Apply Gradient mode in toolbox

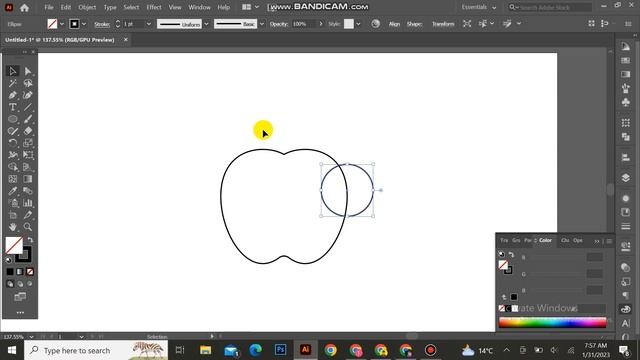20,271
